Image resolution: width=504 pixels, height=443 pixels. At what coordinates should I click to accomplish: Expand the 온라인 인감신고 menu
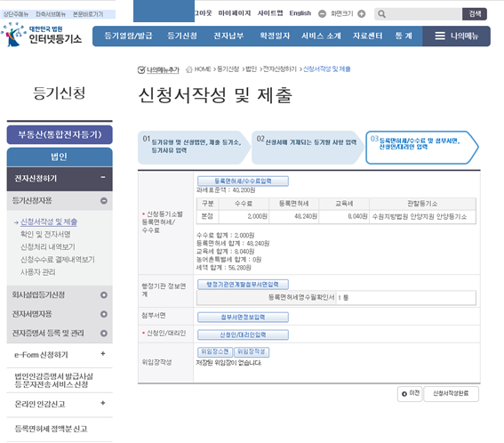pos(103,403)
